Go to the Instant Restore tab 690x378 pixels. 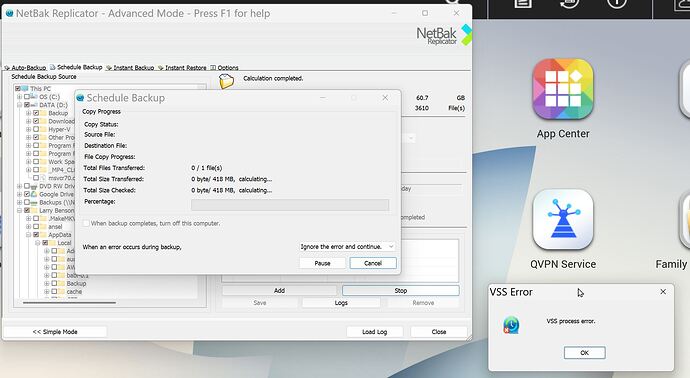(x=182, y=67)
